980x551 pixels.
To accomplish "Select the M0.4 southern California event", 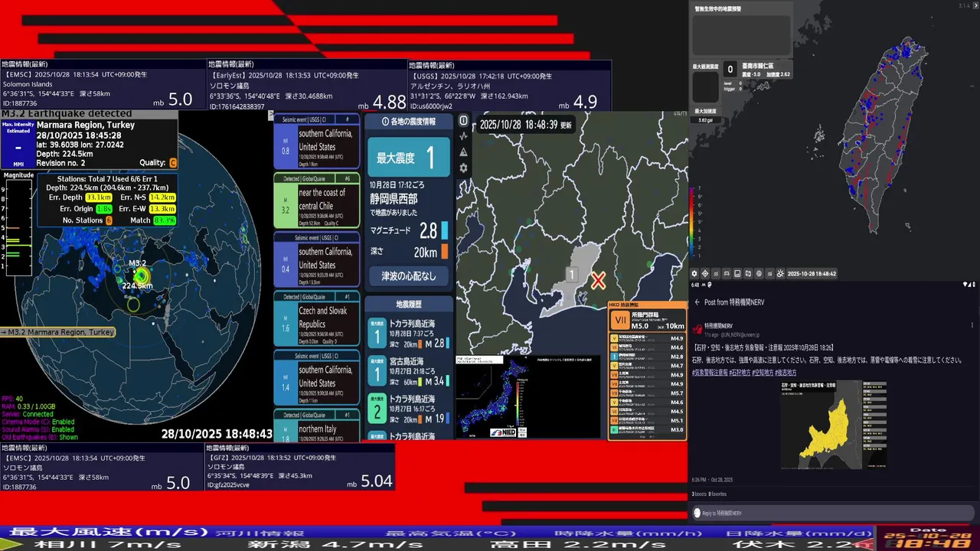I will click(x=317, y=259).
